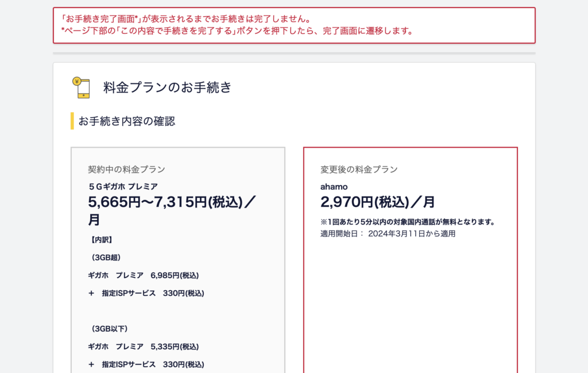The width and height of the screenshot is (588, 373).
Task: Select the 5Gギガホ プレミア plan name
Action: [x=123, y=186]
